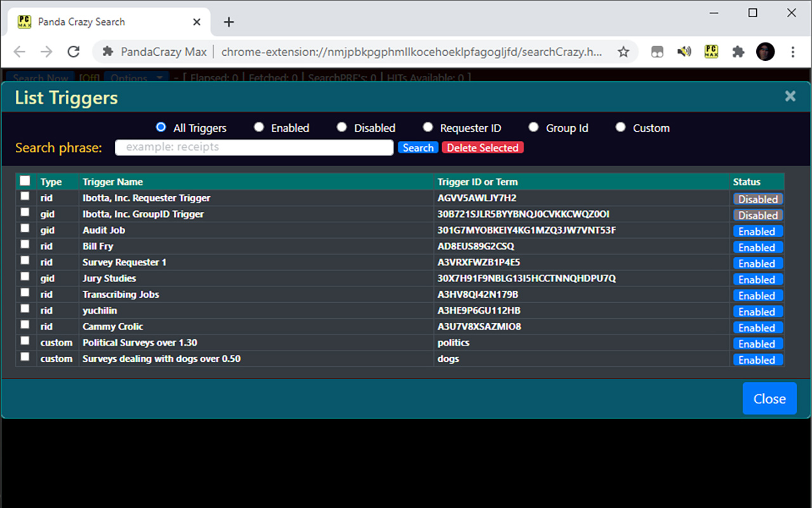Toggle Disabled status for Ibotta Requester Trigger

(758, 199)
